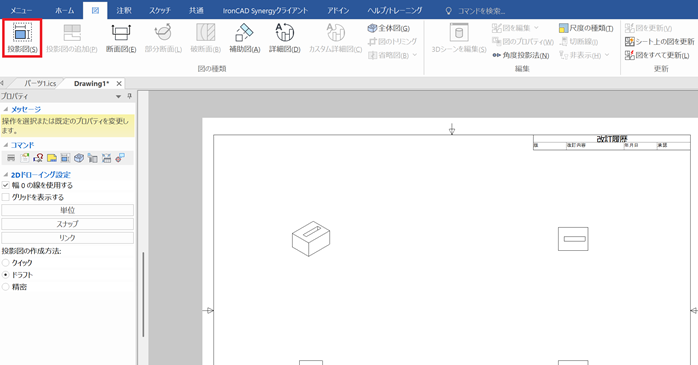
Task: Click the リンク link button
Action: click(68, 238)
